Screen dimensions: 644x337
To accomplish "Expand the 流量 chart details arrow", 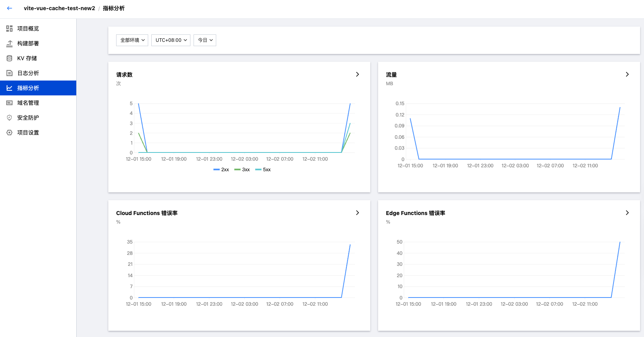I will tap(627, 74).
